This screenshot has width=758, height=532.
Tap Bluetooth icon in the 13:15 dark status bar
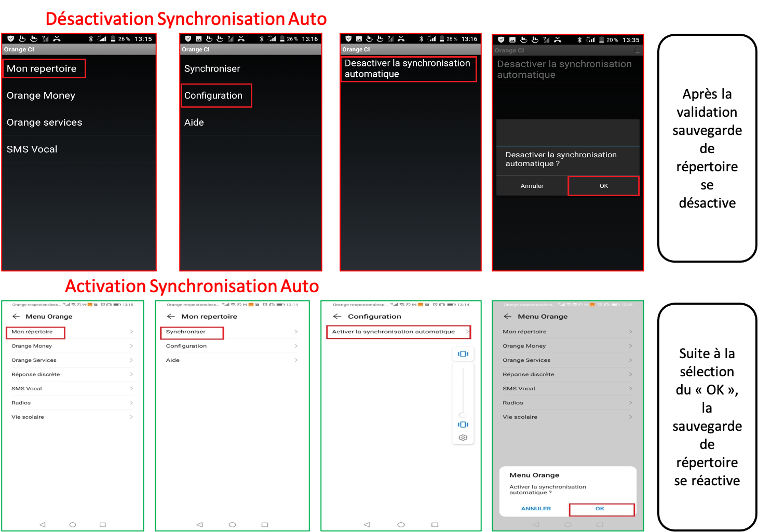[x=90, y=39]
